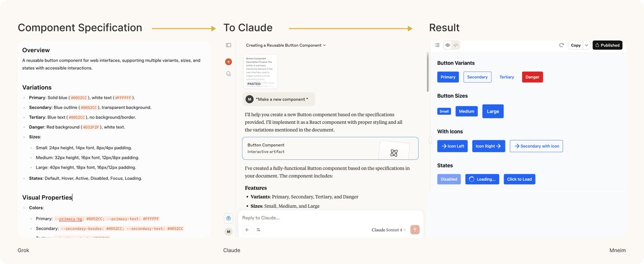Click the States heading in Result panel
This screenshot has height=264, width=644.
pyautogui.click(x=445, y=165)
